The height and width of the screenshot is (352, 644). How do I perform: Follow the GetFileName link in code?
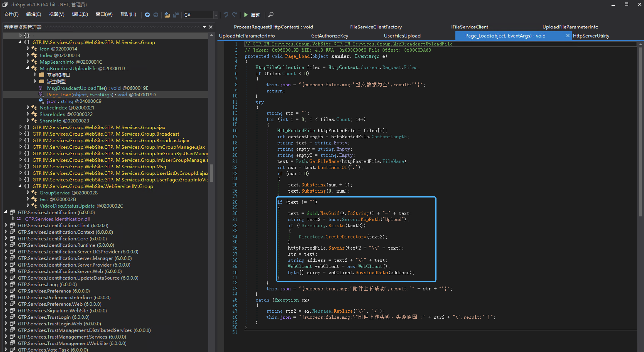[324, 162]
